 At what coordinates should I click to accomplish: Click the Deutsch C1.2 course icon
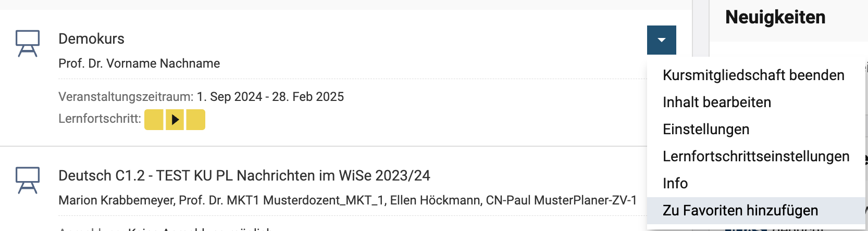click(x=28, y=180)
